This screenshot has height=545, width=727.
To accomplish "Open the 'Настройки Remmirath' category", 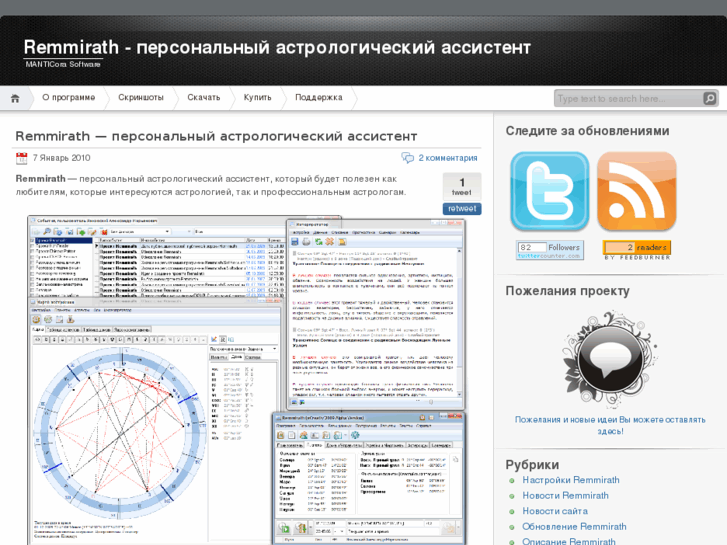I will (x=571, y=480).
